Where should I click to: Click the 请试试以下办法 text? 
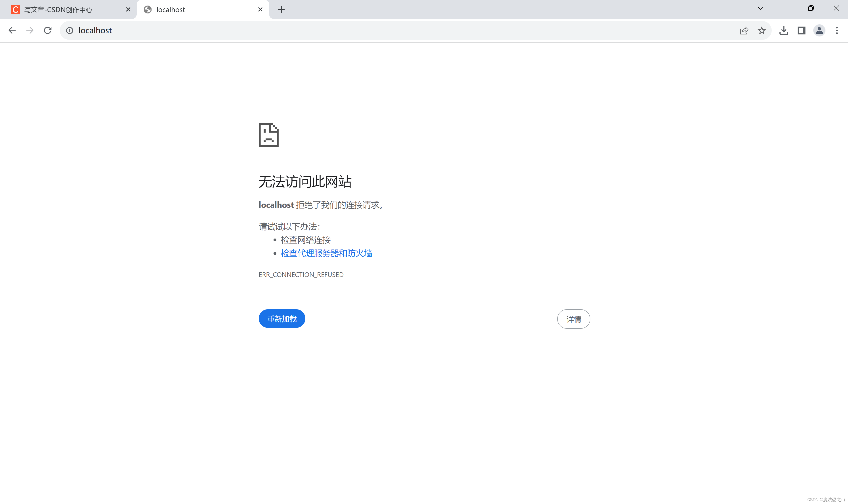(289, 227)
